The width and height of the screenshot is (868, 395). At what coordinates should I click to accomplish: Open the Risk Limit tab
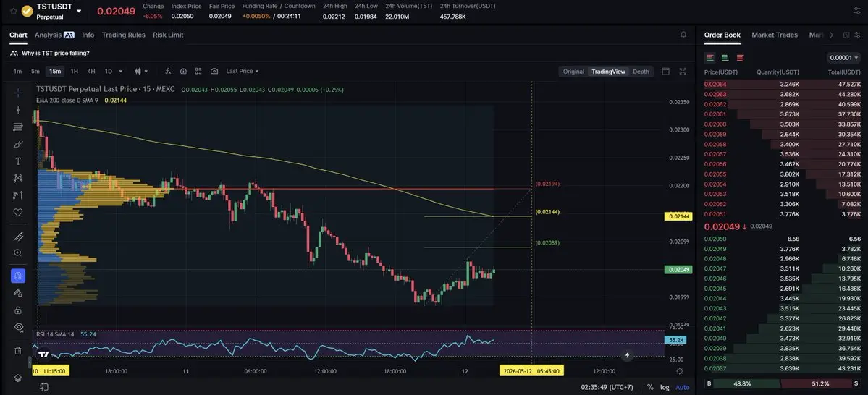tap(168, 35)
